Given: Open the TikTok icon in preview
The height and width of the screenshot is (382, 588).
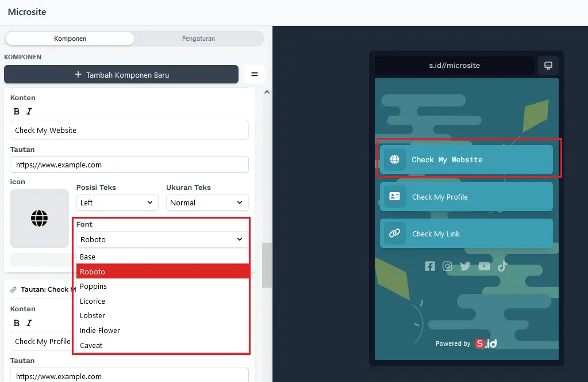Looking at the screenshot, I should (502, 266).
